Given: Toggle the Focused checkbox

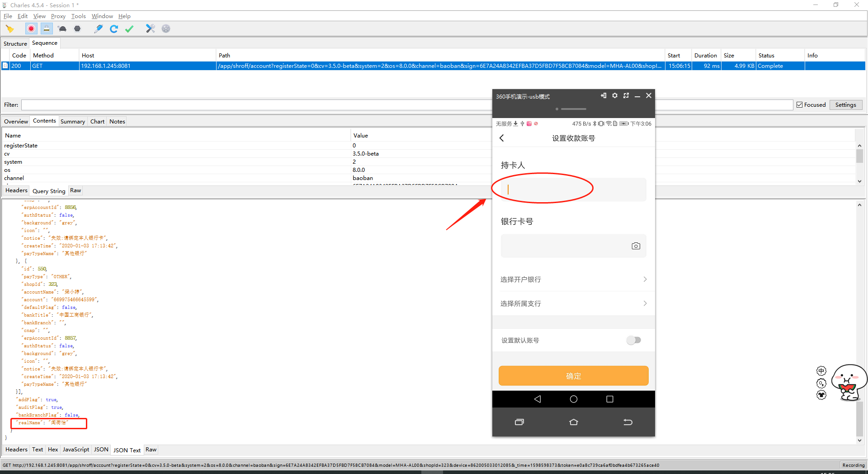Looking at the screenshot, I should point(800,105).
